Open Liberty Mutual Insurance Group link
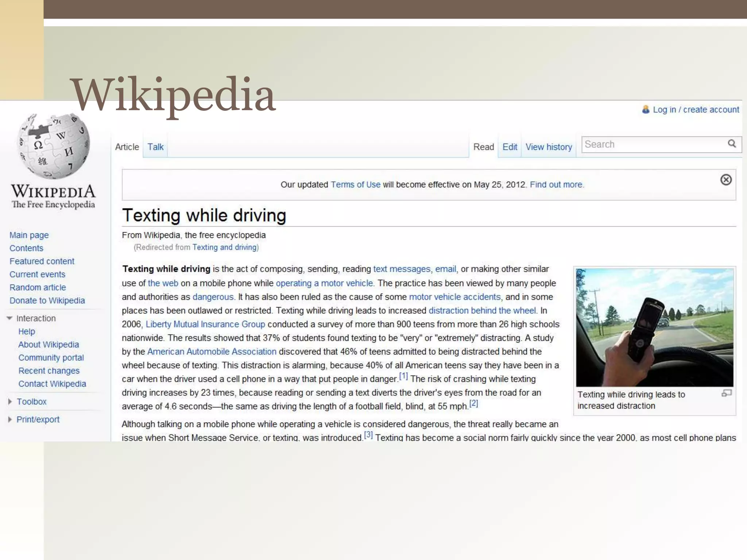Image resolution: width=747 pixels, height=560 pixels. (x=205, y=324)
